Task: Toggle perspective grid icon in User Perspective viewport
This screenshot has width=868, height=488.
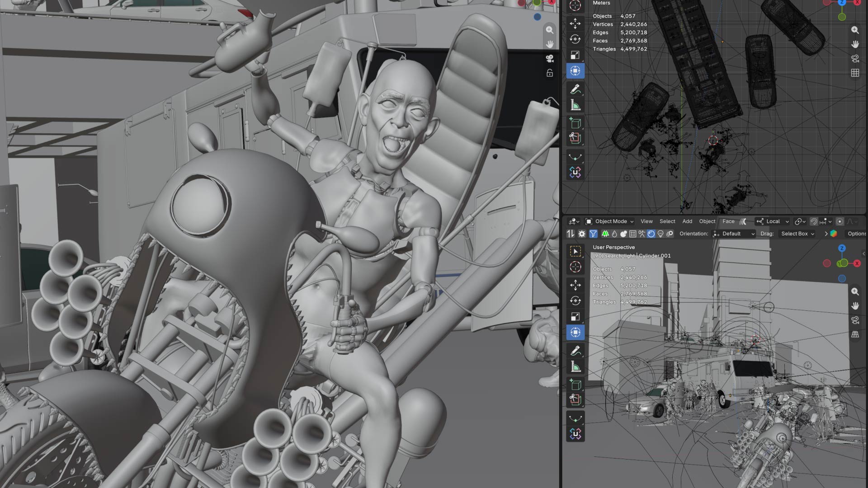Action: (855, 334)
